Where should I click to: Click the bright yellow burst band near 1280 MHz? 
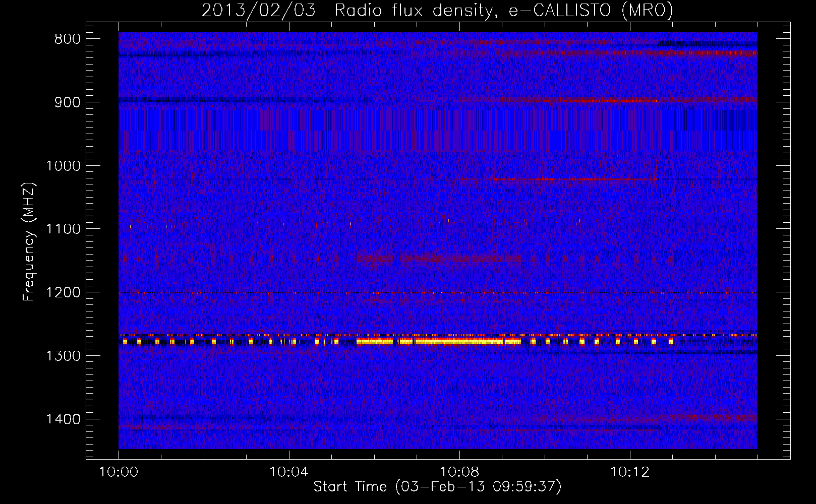pos(439,342)
